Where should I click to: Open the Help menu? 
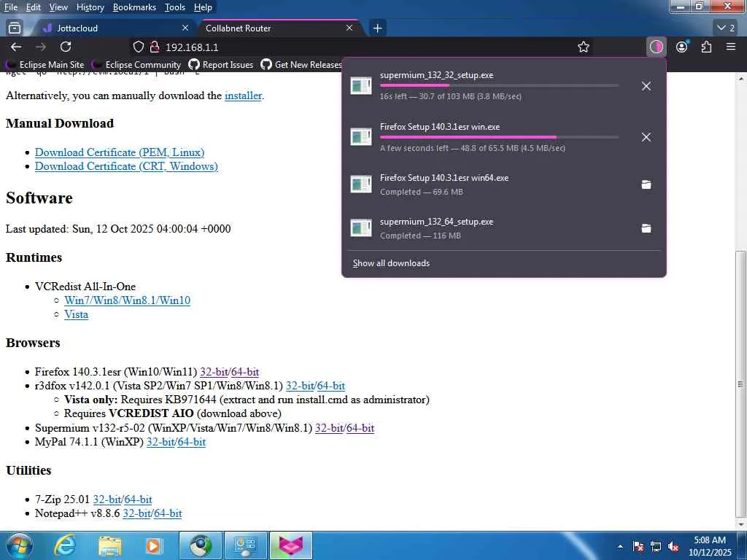point(203,7)
